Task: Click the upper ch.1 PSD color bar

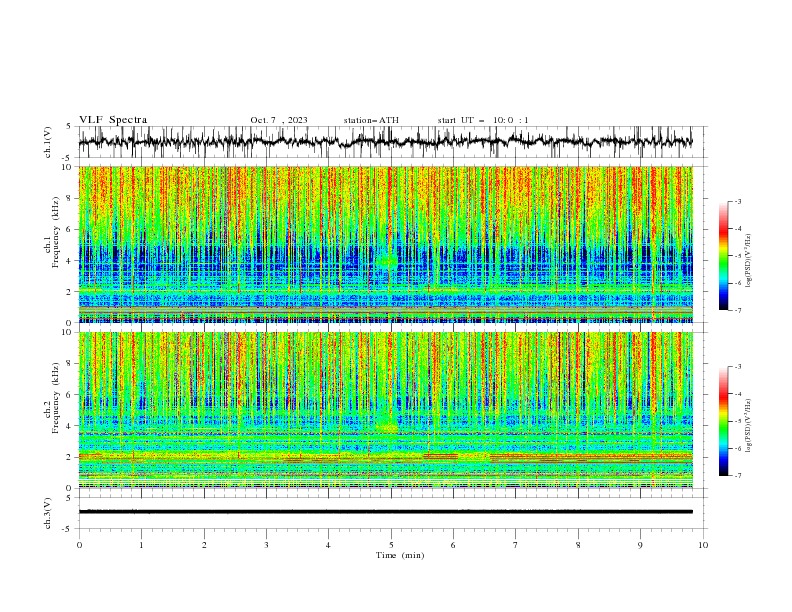Action: click(x=724, y=256)
